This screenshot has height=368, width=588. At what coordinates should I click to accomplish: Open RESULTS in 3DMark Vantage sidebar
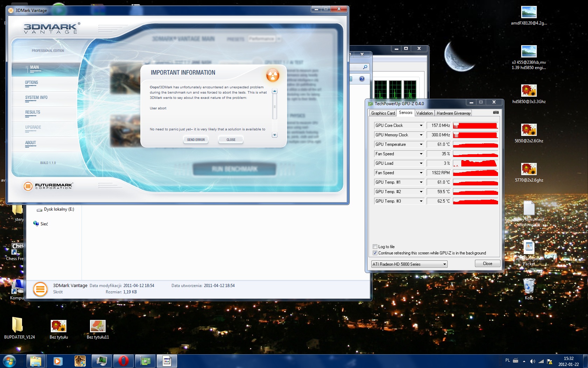click(33, 112)
